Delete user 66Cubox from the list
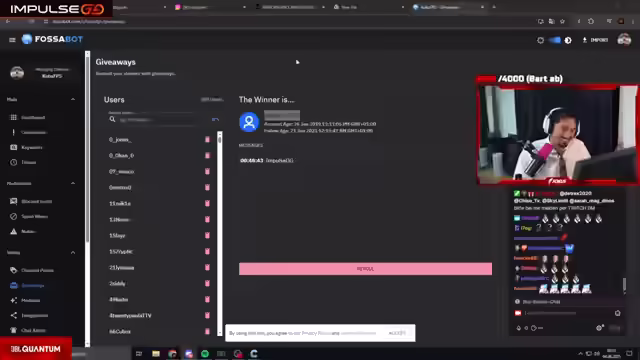Screen dimensions: 640x360 pyautogui.click(x=207, y=331)
